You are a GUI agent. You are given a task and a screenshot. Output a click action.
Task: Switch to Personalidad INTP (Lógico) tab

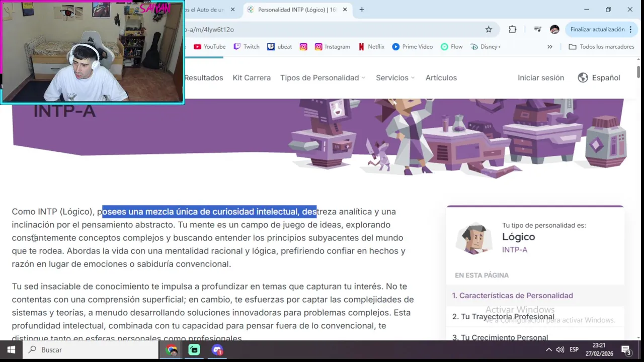click(x=296, y=10)
